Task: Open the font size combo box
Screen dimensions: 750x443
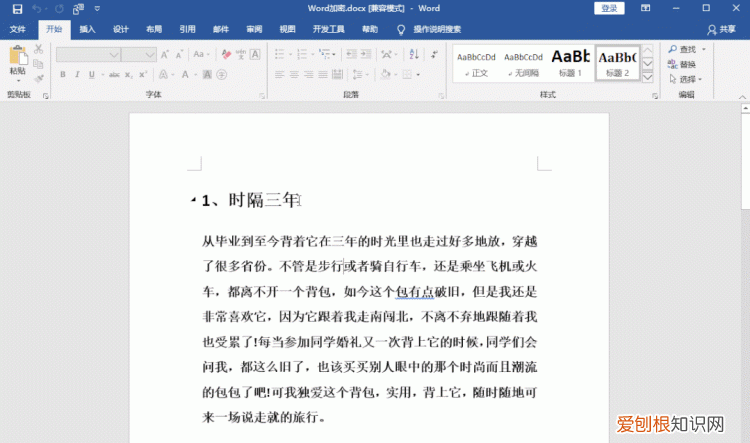Action: coord(139,55)
